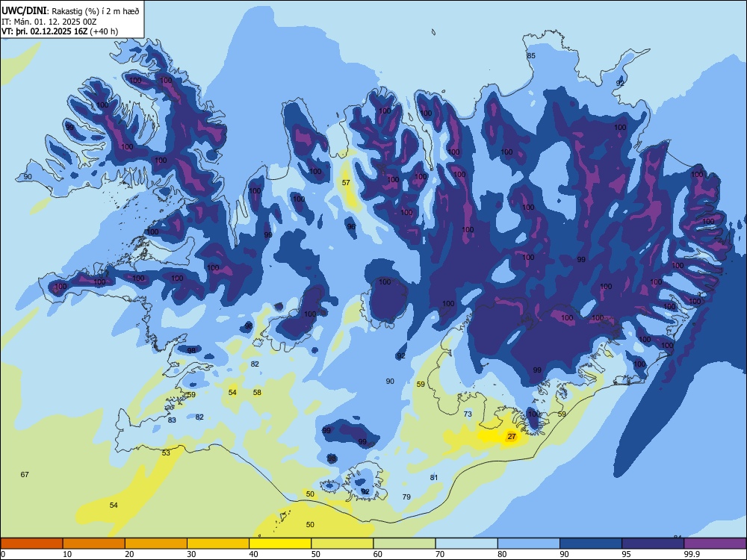The height and width of the screenshot is (560, 747).
Task: Click the humidity value 96
Action: pos(351,227)
